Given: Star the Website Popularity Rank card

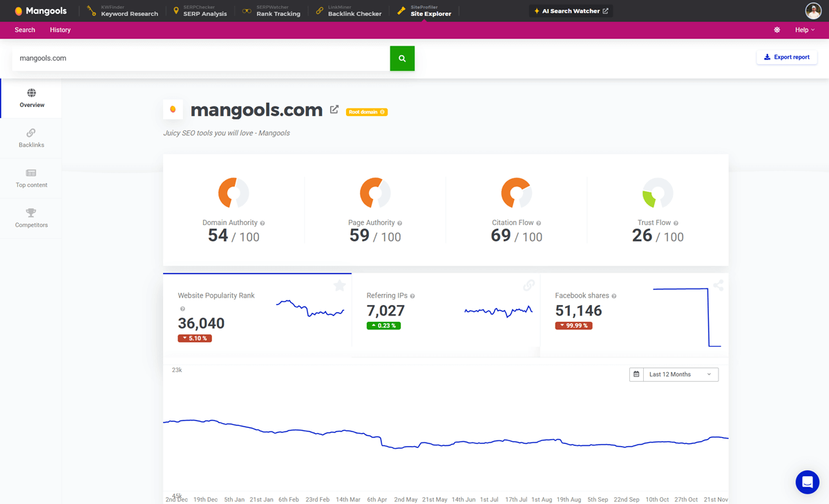Looking at the screenshot, I should (339, 285).
